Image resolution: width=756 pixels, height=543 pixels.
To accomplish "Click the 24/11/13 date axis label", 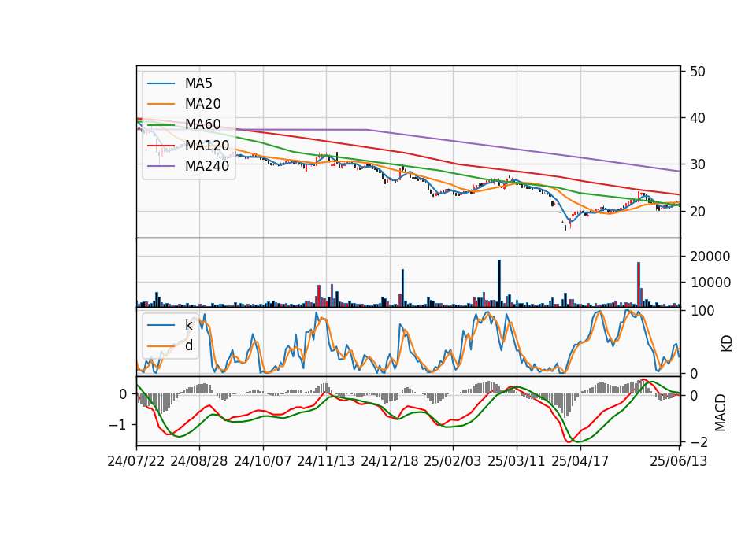I will point(326,461).
